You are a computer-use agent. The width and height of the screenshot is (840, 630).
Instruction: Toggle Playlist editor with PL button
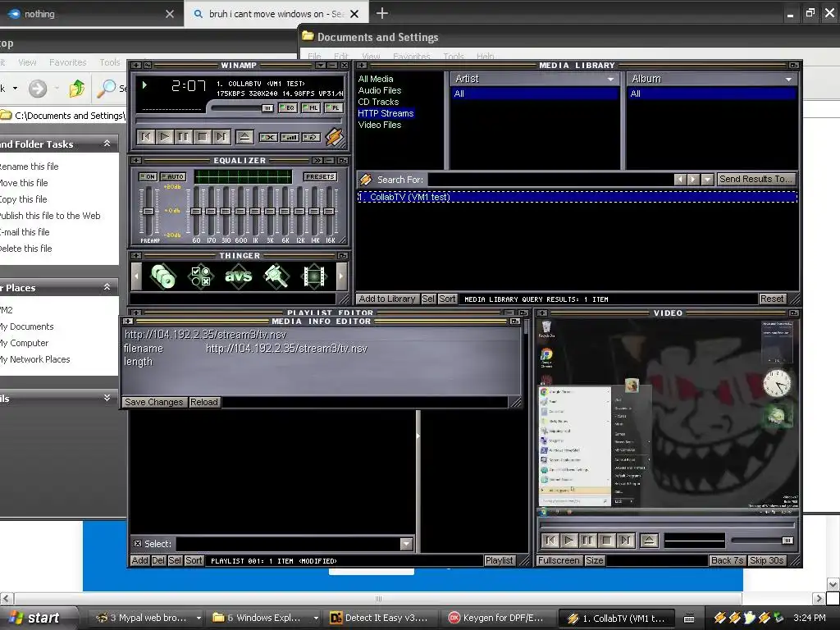[333, 107]
